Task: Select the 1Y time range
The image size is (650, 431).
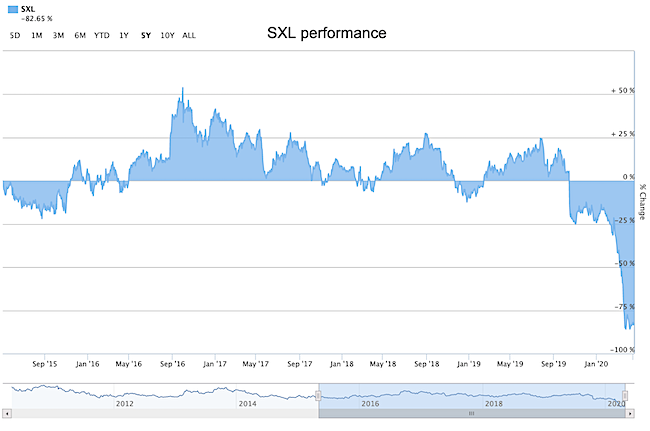Action: 124,36
